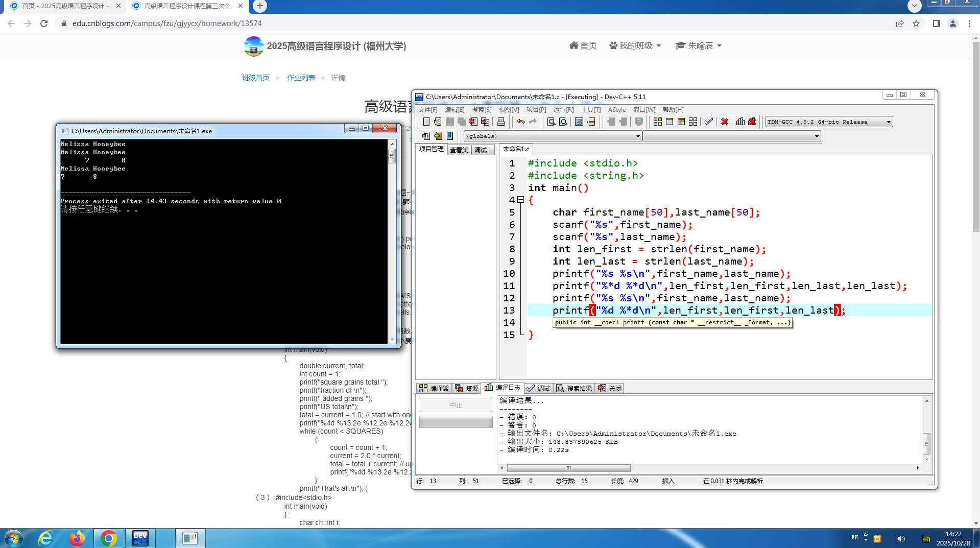Open a new Chrome tab with the plus button
980x548 pixels.
tap(260, 6)
